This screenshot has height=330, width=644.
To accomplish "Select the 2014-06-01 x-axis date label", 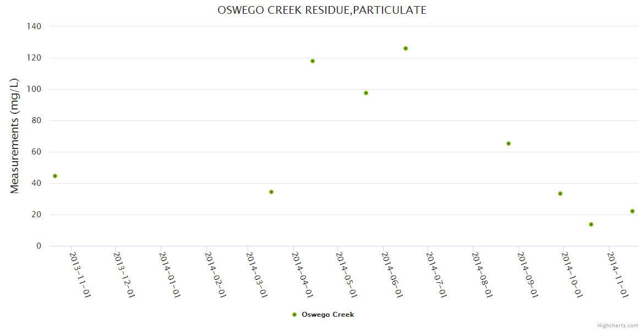I will tap(392, 274).
